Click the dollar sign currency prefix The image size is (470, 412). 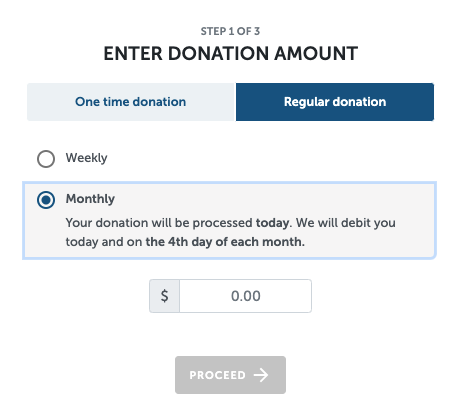tap(164, 296)
